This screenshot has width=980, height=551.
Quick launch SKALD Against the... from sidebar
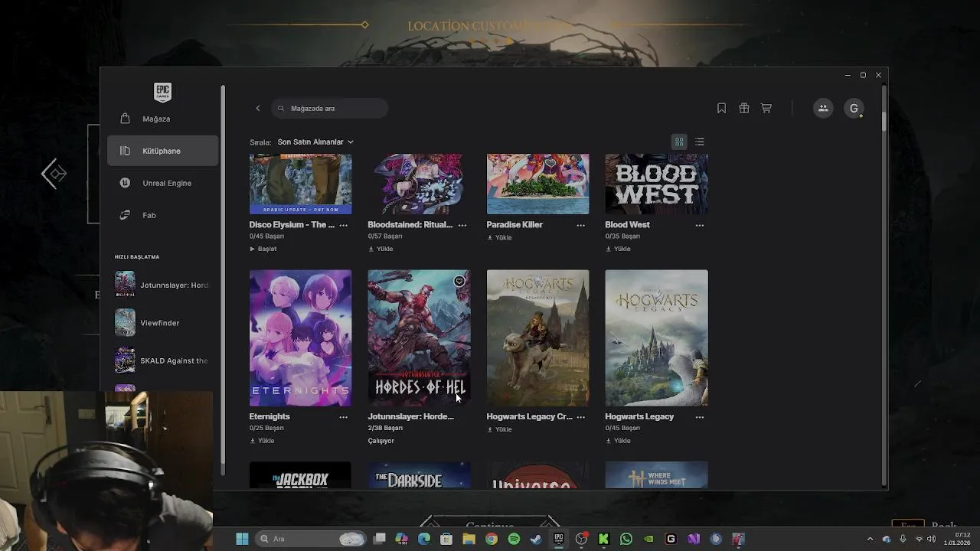pos(162,360)
